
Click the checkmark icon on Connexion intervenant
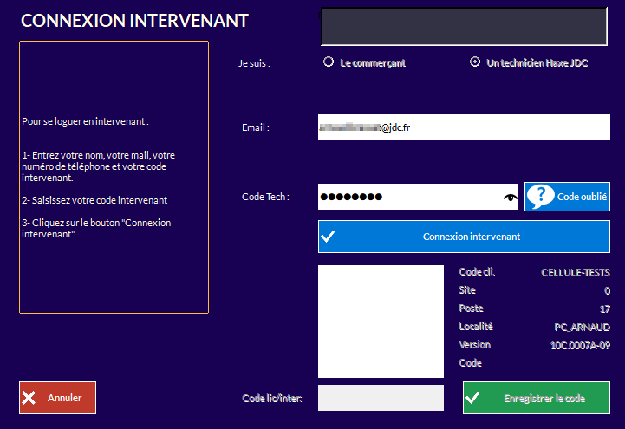click(331, 237)
